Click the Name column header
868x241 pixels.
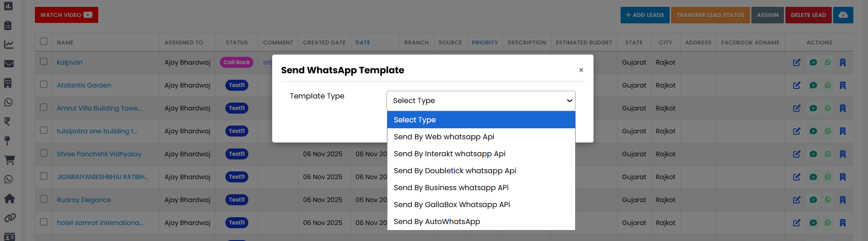tap(65, 43)
